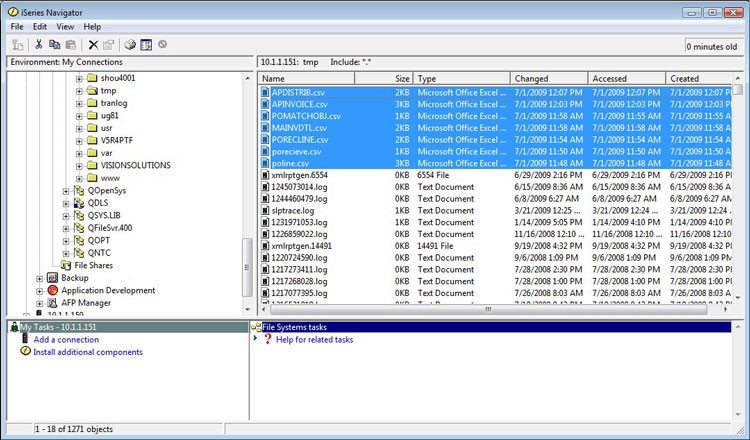The width and height of the screenshot is (750, 440).
Task: Click the Cancel request toolbar icon
Action: pos(163,44)
